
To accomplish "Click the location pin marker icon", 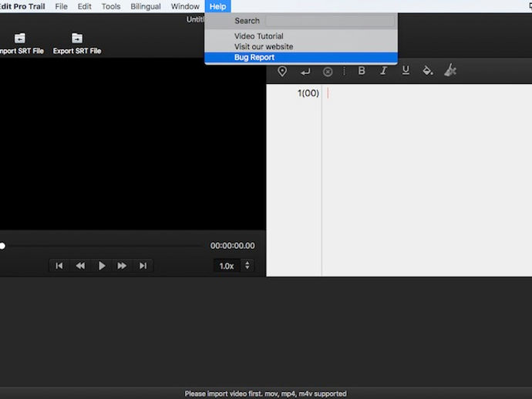I will point(282,71).
